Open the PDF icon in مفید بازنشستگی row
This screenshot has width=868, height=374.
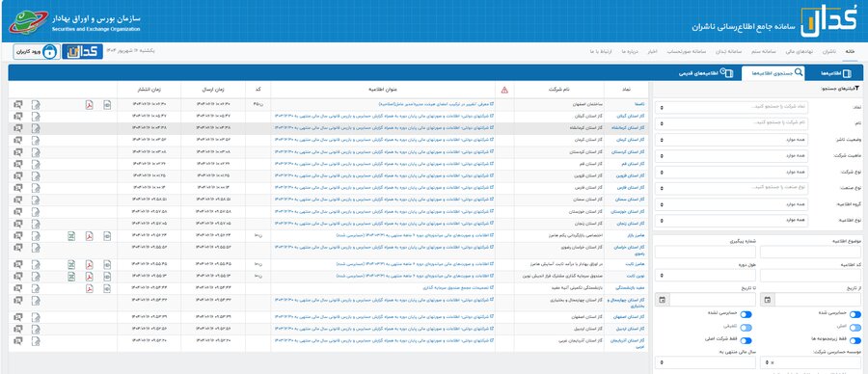click(x=89, y=288)
